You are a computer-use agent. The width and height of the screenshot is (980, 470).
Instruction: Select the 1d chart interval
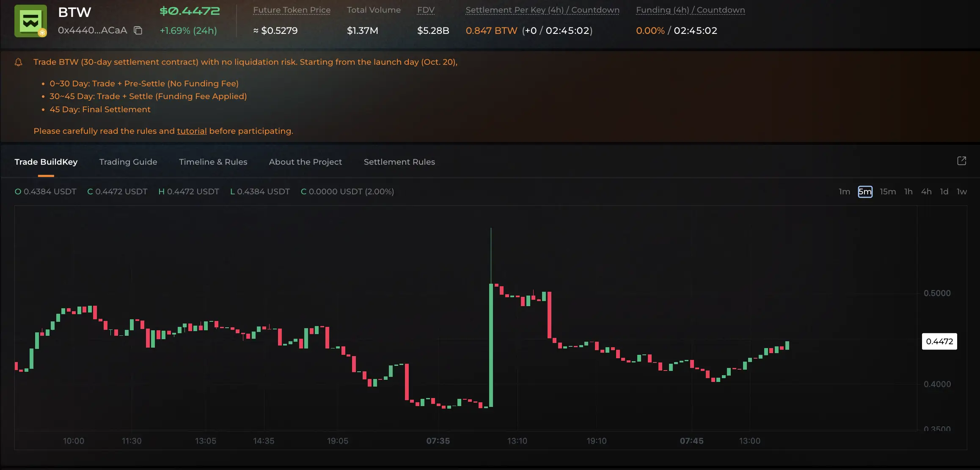click(x=944, y=191)
